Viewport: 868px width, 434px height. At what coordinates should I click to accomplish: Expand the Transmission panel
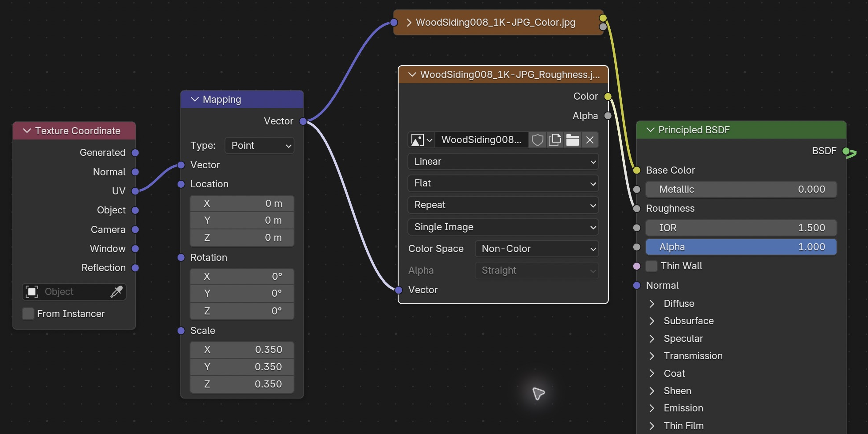click(652, 356)
